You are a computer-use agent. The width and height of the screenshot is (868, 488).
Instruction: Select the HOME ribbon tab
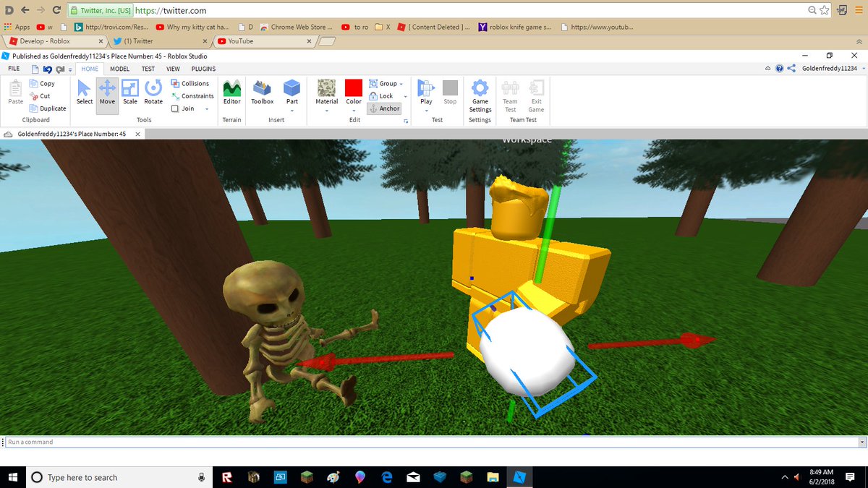click(x=90, y=69)
